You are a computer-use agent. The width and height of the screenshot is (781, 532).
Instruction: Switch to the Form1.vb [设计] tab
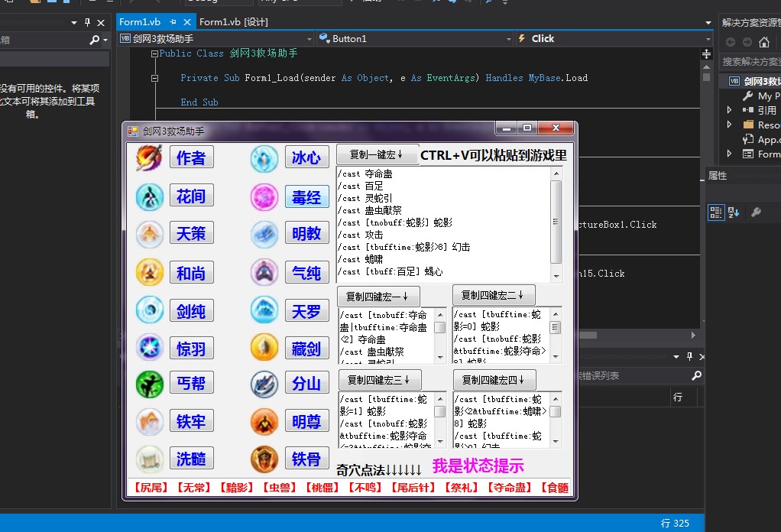click(x=234, y=22)
